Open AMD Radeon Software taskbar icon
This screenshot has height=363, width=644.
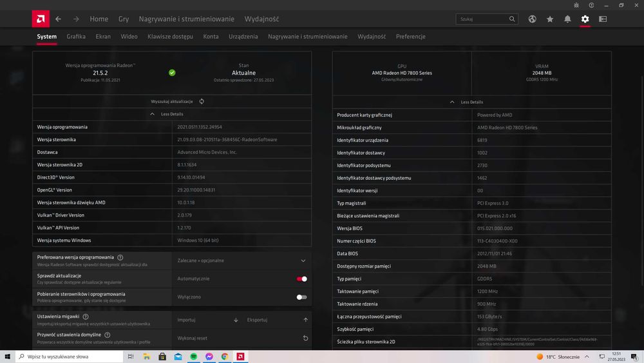pyautogui.click(x=241, y=357)
